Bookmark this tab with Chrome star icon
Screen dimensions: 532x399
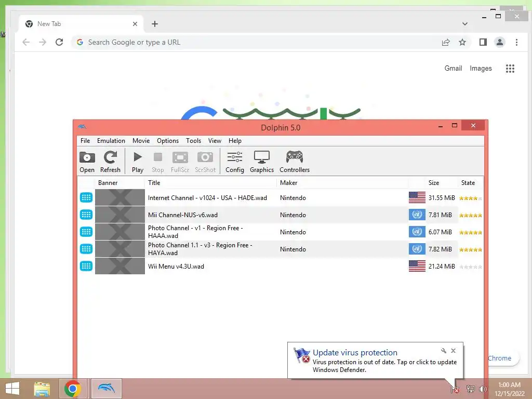[x=462, y=42]
